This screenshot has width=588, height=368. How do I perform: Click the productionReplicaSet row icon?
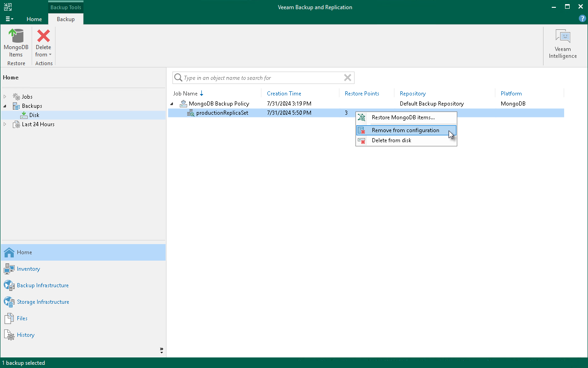pyautogui.click(x=191, y=113)
